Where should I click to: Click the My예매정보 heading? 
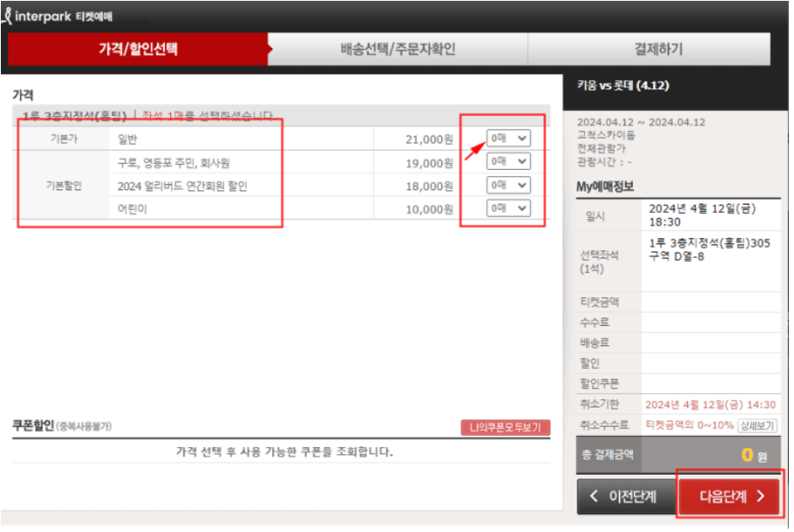(x=606, y=187)
